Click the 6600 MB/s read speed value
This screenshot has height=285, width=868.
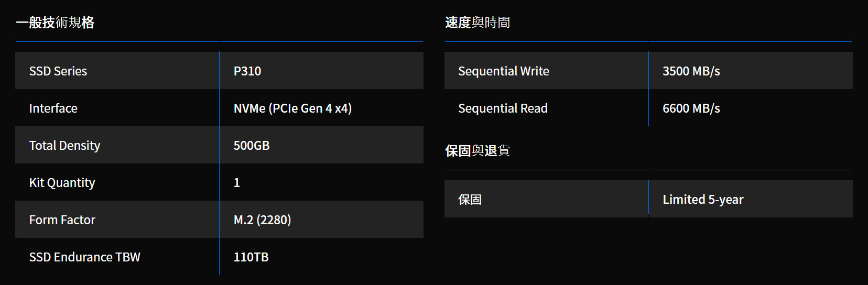tap(691, 108)
